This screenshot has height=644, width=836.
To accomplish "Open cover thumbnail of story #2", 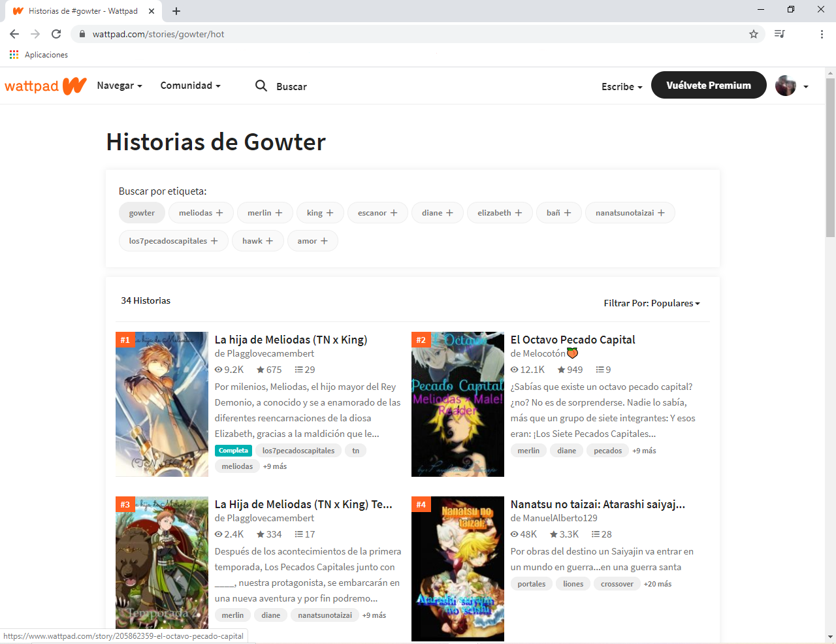I will pos(458,404).
